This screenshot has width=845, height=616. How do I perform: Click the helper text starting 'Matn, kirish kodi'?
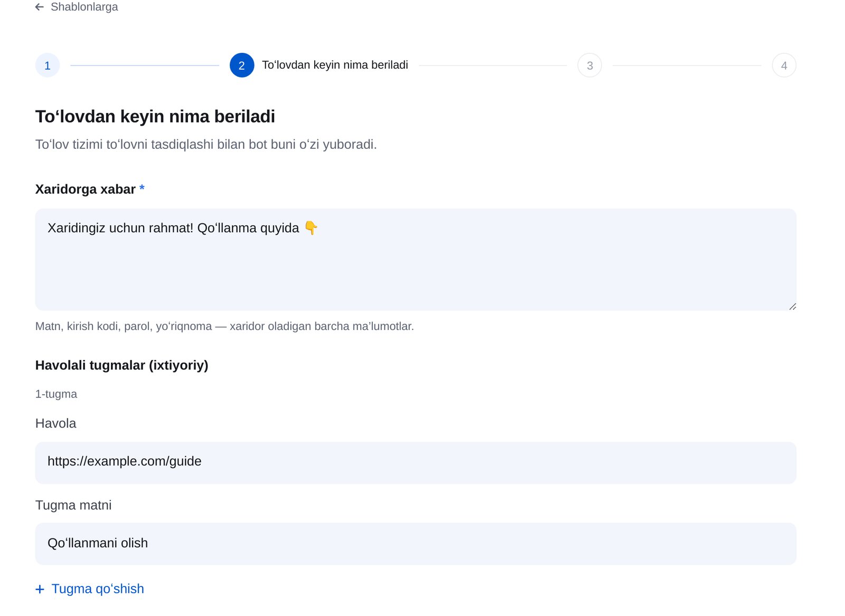(224, 326)
